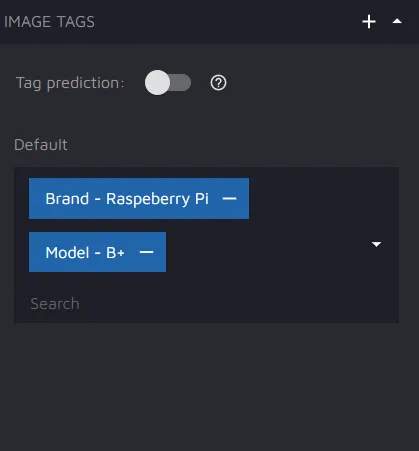Click the question mark circle icon
The height and width of the screenshot is (451, 419).
pyautogui.click(x=218, y=83)
